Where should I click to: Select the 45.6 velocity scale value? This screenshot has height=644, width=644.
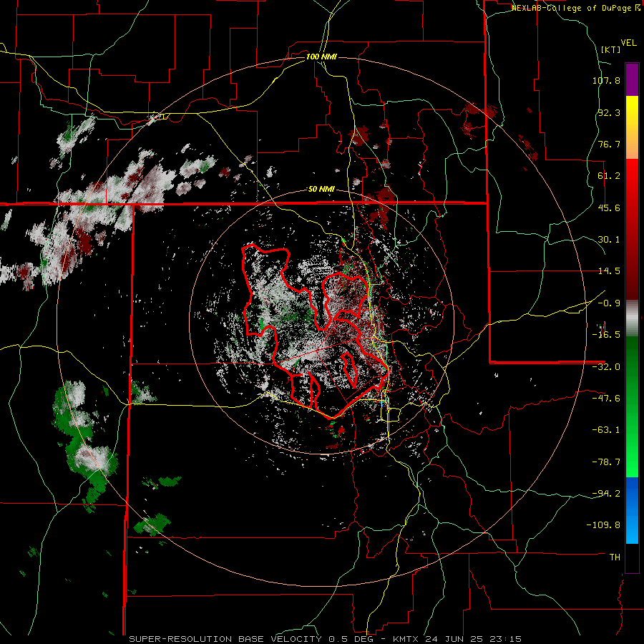[x=609, y=208]
